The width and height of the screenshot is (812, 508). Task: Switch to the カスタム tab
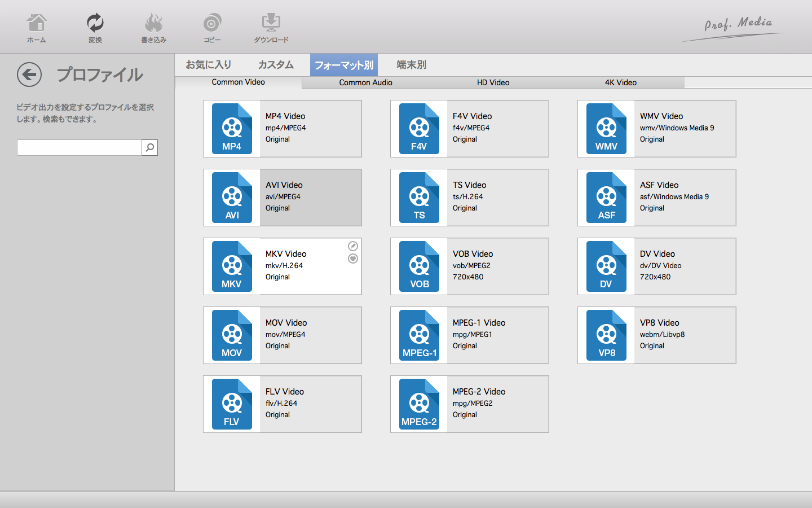[276, 65]
